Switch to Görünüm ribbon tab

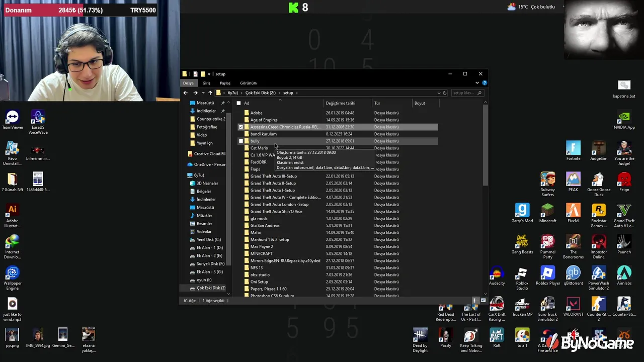248,83
